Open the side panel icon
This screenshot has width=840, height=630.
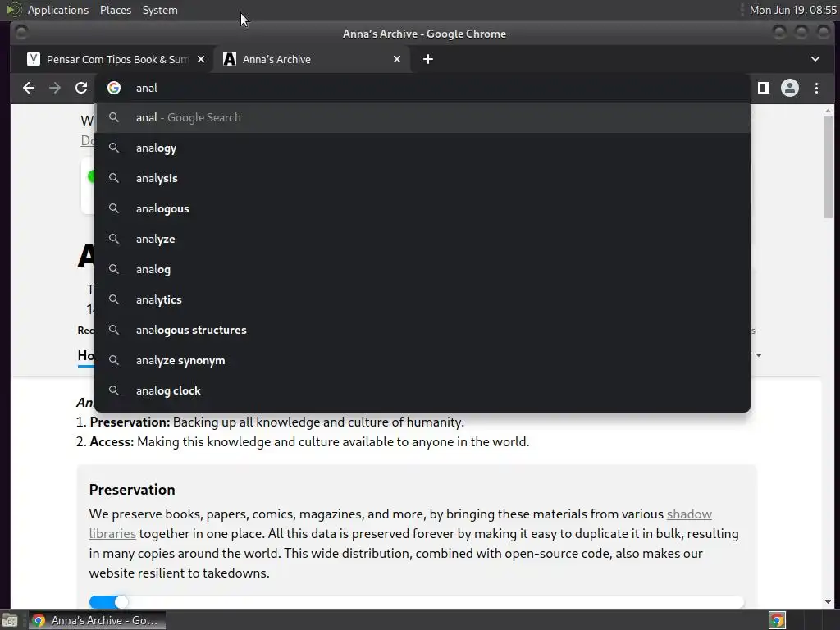764,88
